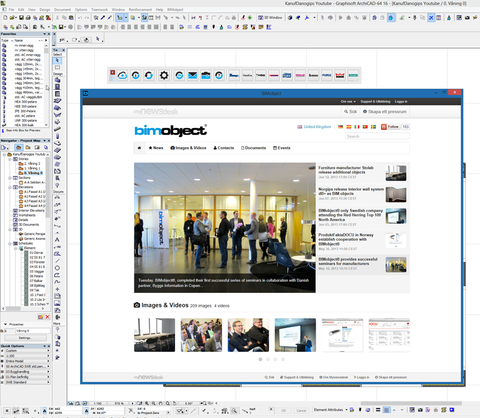
Task: Select the Hotspot tool in Toolbox
Action: click(57, 289)
